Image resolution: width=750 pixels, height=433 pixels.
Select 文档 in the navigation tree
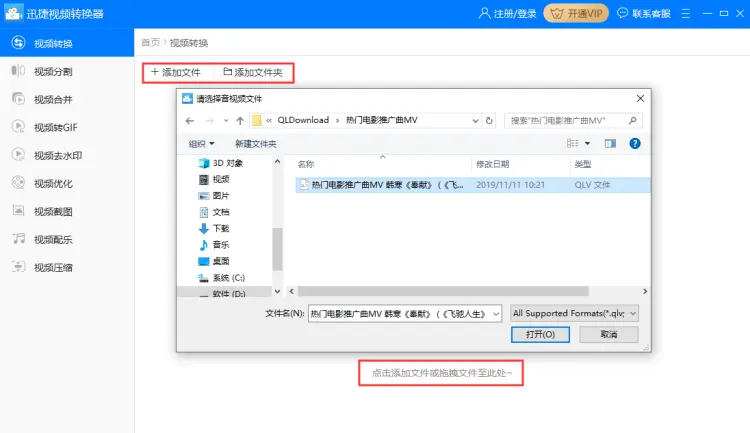(214, 212)
